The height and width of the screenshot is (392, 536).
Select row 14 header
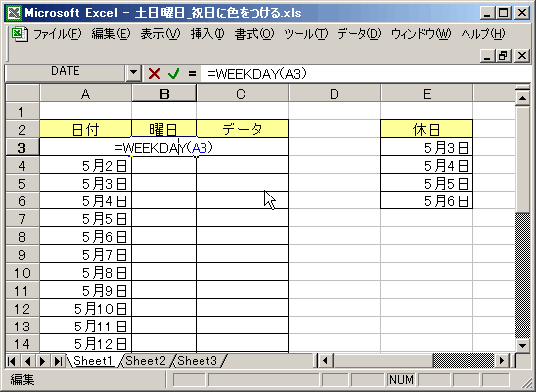click(22, 344)
